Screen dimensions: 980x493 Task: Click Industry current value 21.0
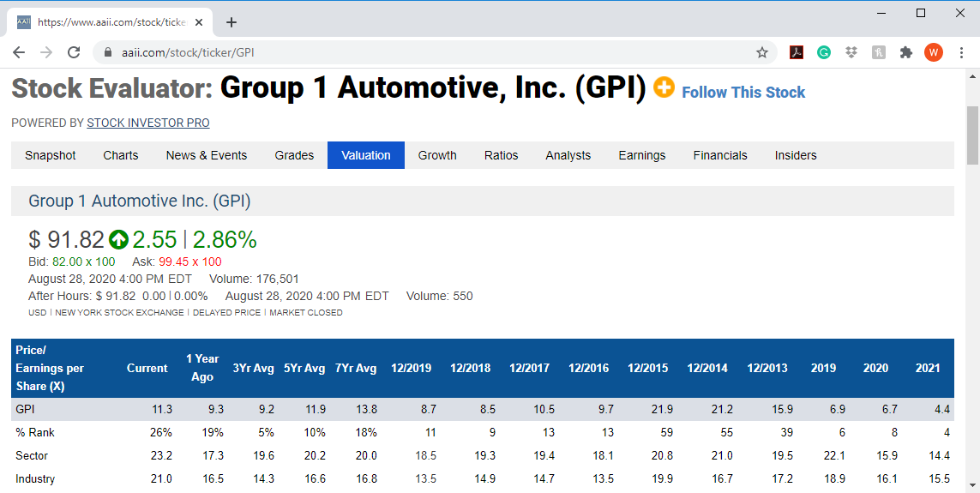tap(161, 479)
